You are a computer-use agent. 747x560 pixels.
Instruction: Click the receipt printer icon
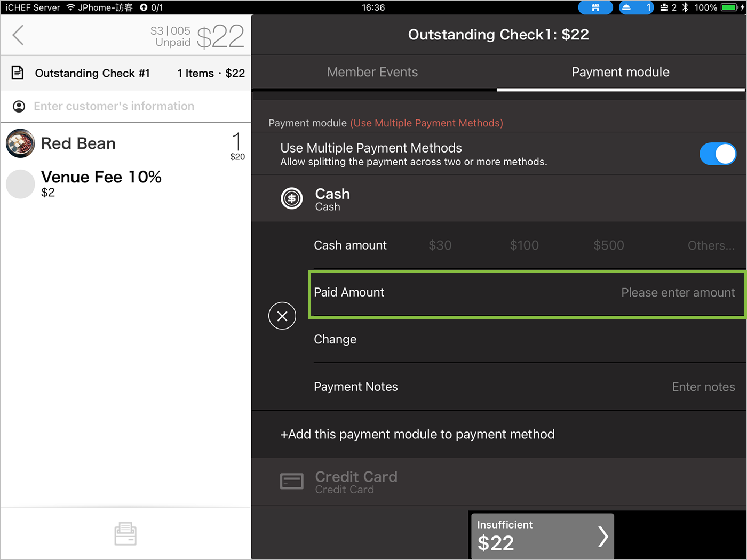pyautogui.click(x=125, y=534)
